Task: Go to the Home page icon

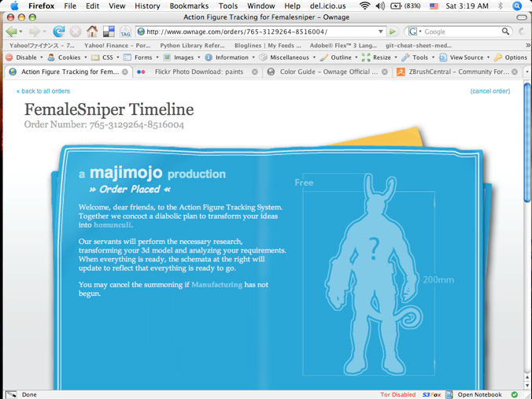Action: pyautogui.click(x=92, y=31)
